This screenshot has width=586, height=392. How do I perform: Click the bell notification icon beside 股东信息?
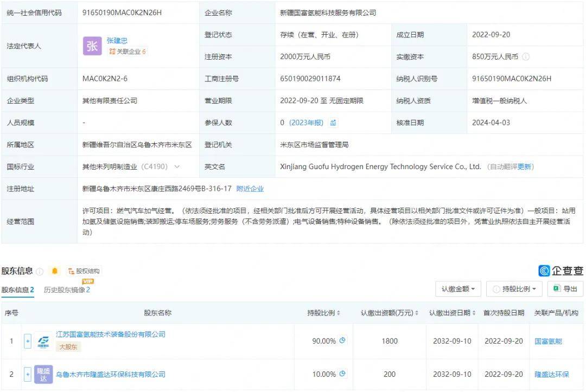click(54, 271)
